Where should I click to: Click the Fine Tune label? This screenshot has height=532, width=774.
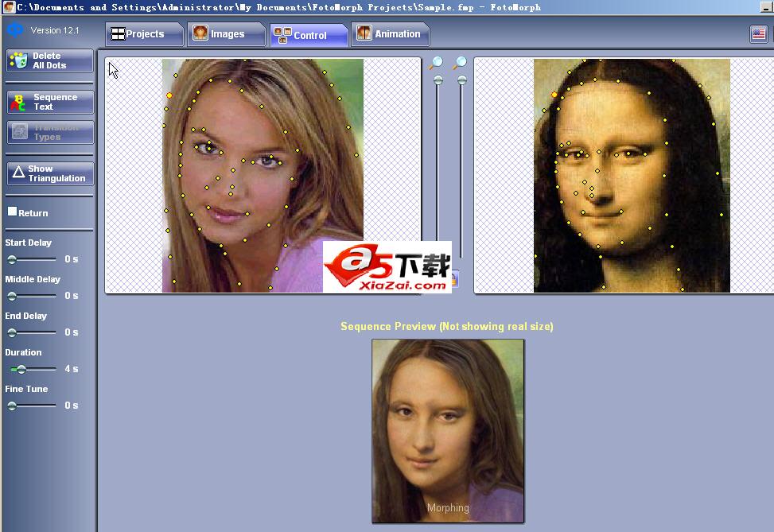26,389
